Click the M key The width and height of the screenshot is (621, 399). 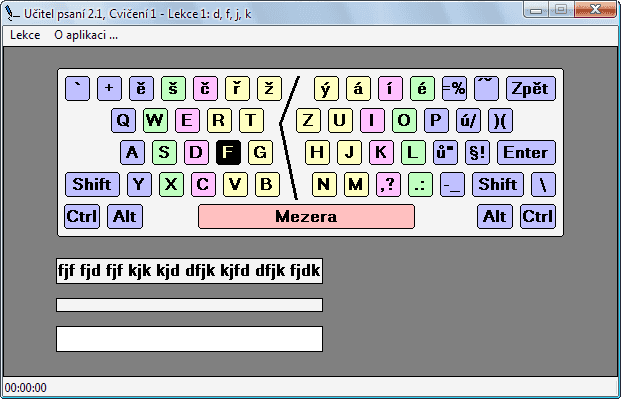pos(356,184)
